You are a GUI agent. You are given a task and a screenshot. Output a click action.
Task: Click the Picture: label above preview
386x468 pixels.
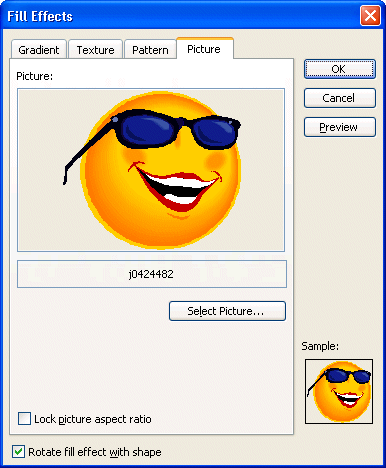[35, 76]
